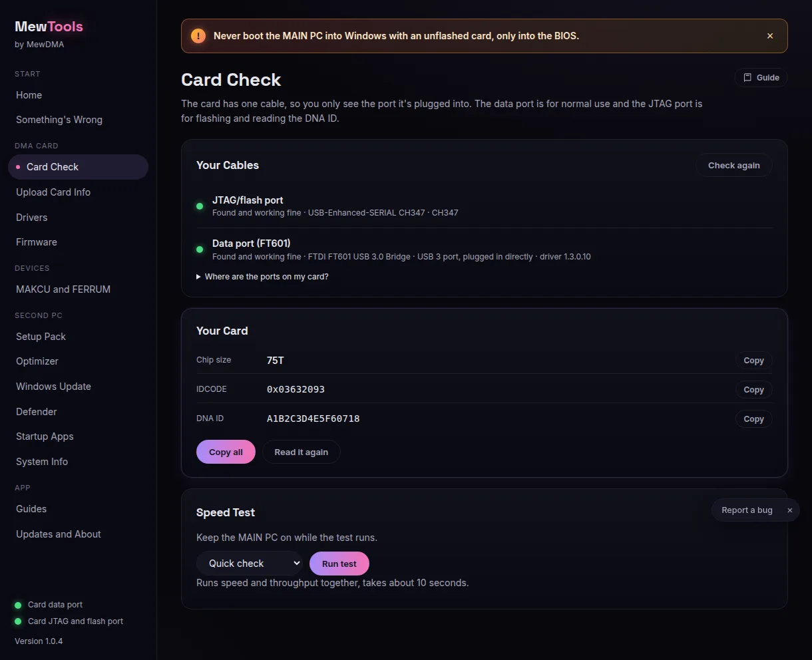Image resolution: width=812 pixels, height=660 pixels.
Task: Click the green status dot beside Data port (FT601)
Action: [x=200, y=249]
